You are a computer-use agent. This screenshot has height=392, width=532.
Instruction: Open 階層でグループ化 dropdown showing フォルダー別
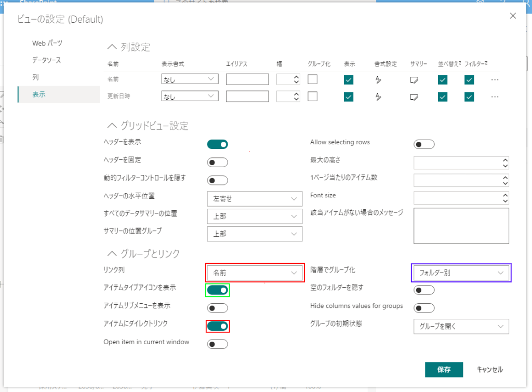coord(461,272)
